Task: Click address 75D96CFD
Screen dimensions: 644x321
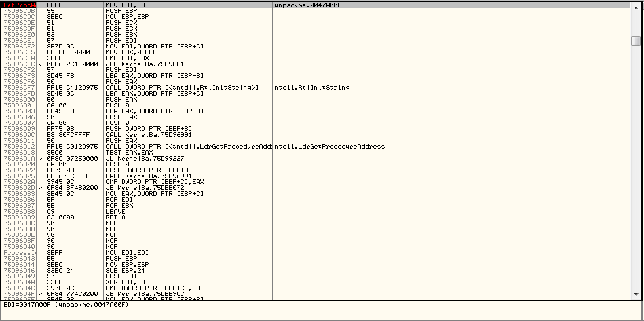Action: pos(19,94)
